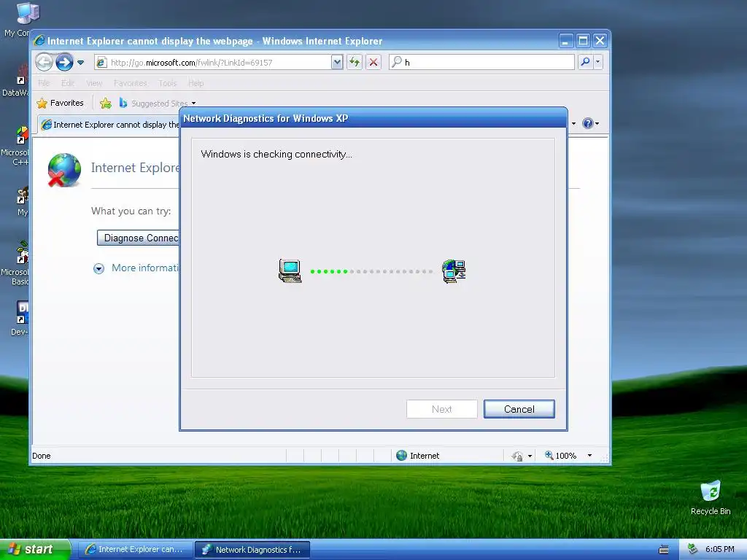Open Suggested Sites on favorites bar

pyautogui.click(x=158, y=103)
